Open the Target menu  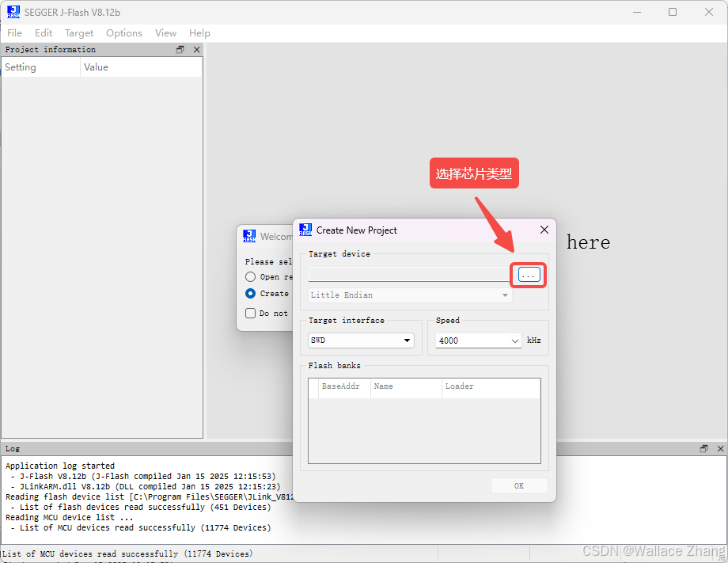(x=79, y=33)
